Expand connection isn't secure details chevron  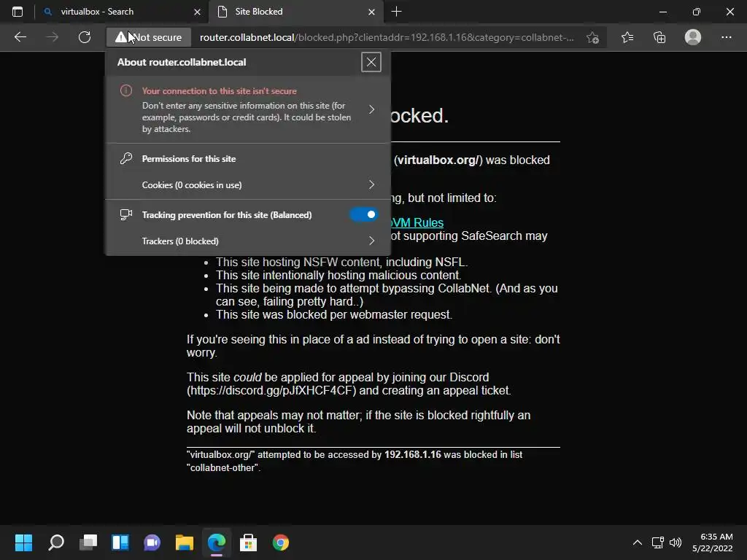tap(371, 109)
